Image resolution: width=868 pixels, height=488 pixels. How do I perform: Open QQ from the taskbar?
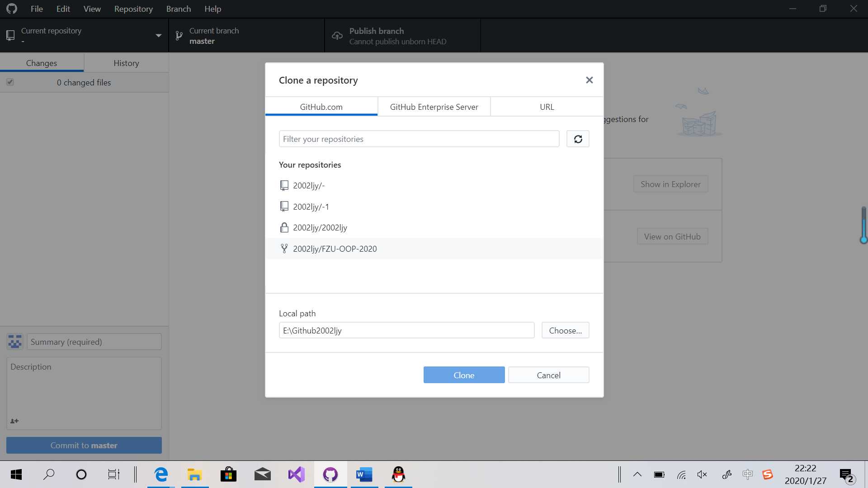[398, 474]
